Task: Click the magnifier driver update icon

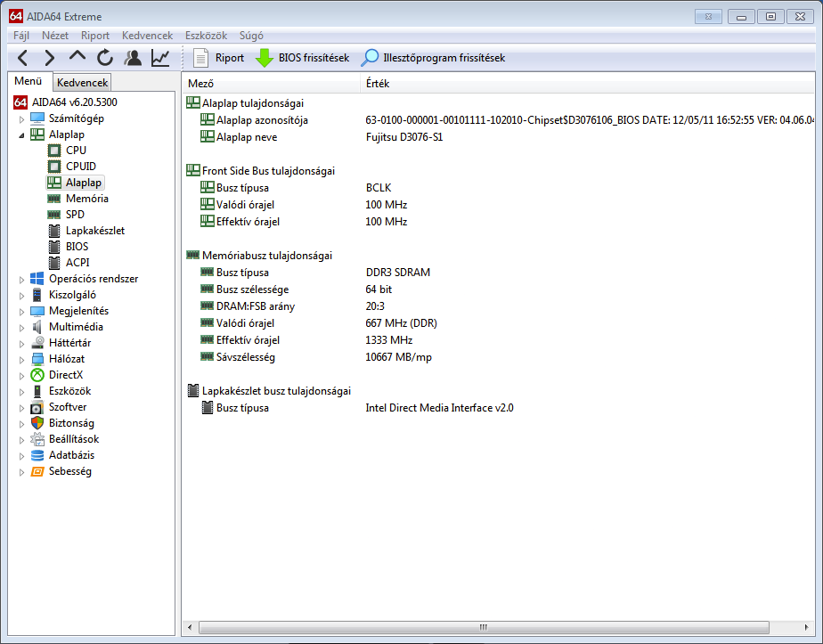Action: click(370, 58)
